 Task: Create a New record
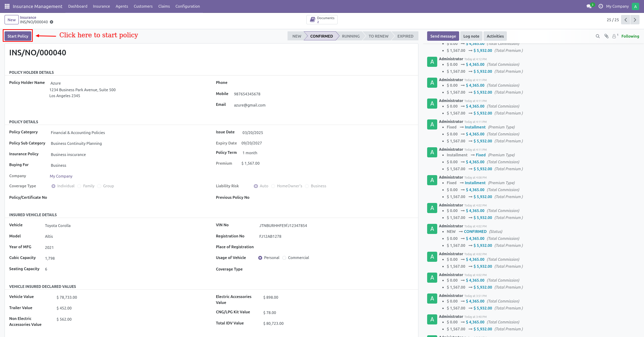pyautogui.click(x=12, y=20)
